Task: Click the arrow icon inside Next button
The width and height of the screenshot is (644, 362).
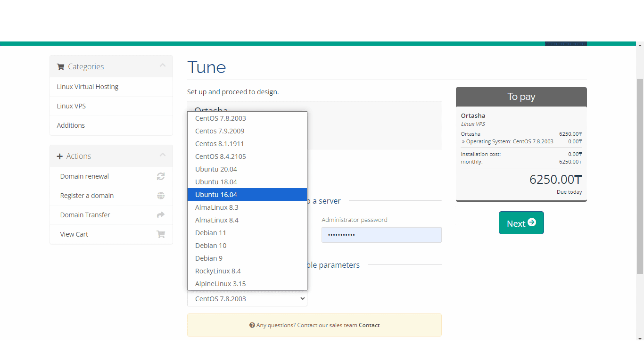Action: pyautogui.click(x=532, y=222)
